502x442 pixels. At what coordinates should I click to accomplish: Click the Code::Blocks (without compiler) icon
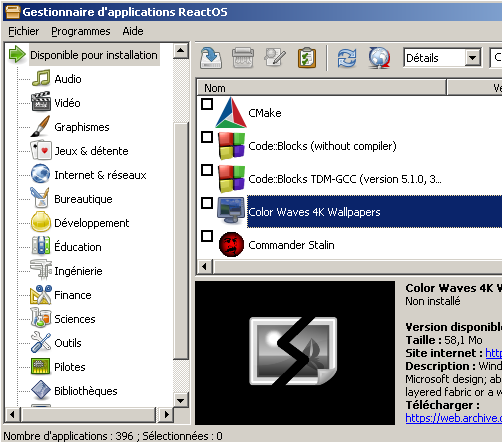tap(231, 146)
